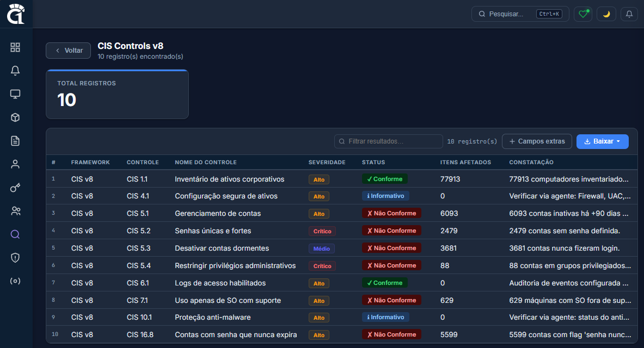Click Médio severity badge for CIS 5.3
Screen dimensions: 644x348
(322, 248)
